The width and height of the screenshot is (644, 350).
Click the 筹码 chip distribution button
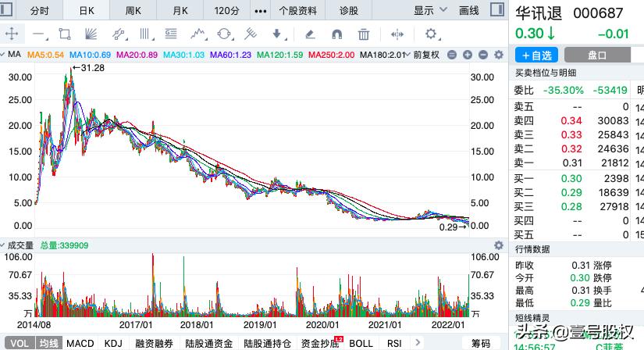coord(481,343)
